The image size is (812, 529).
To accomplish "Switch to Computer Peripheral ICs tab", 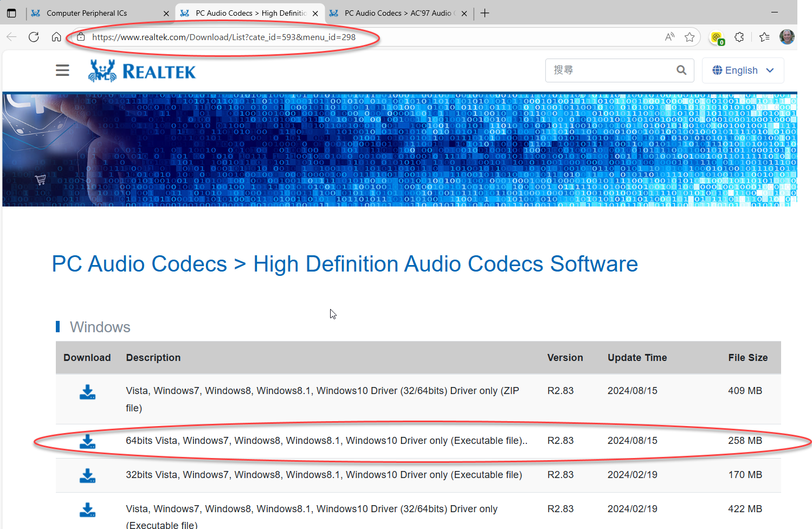I will point(101,13).
